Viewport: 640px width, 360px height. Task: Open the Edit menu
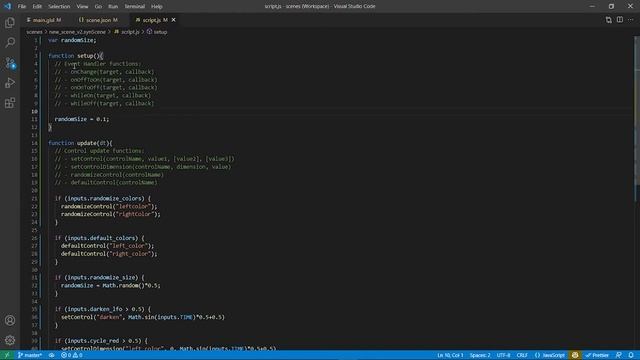tap(37, 7)
